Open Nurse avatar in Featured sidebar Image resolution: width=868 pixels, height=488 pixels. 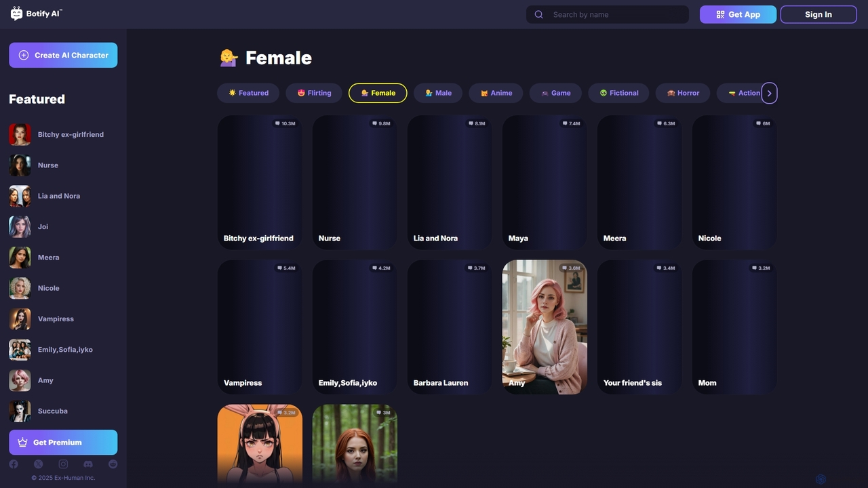coord(20,165)
